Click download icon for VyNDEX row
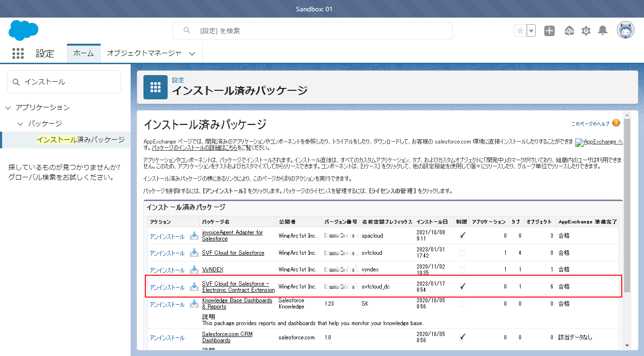The height and width of the screenshot is (356, 644). click(x=194, y=269)
